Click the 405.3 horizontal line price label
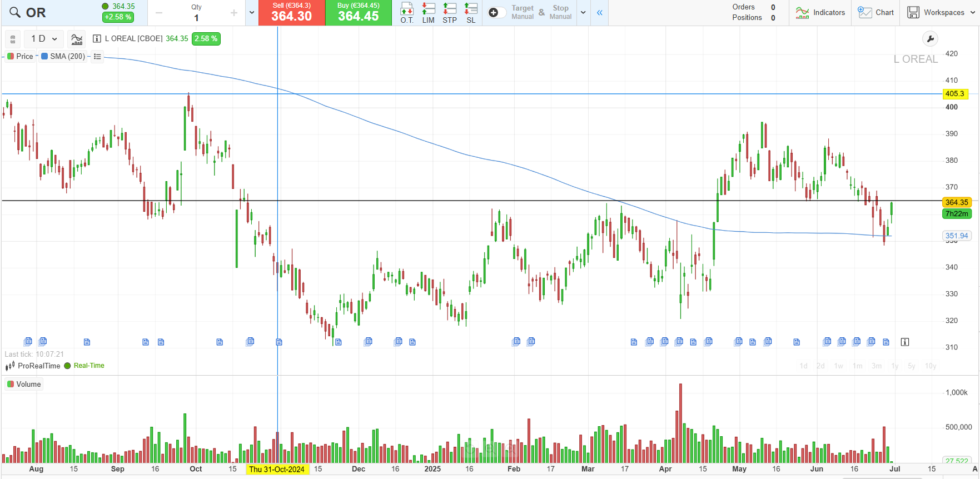The width and height of the screenshot is (980, 479). point(955,94)
